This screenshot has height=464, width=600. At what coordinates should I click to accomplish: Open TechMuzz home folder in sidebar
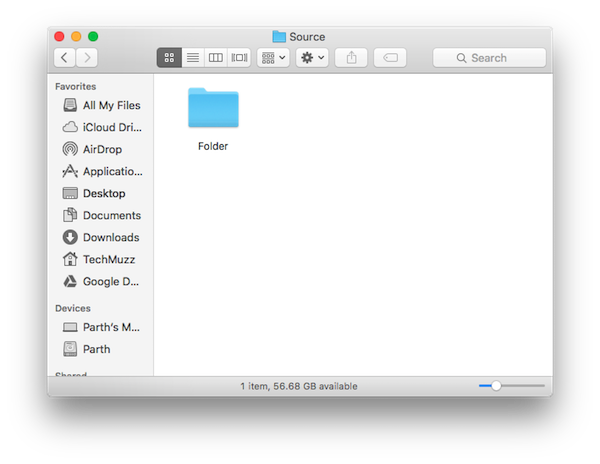coord(102,259)
